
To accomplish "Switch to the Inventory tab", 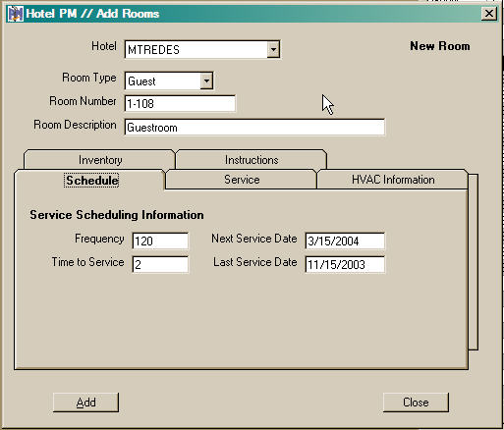I will pos(100,160).
